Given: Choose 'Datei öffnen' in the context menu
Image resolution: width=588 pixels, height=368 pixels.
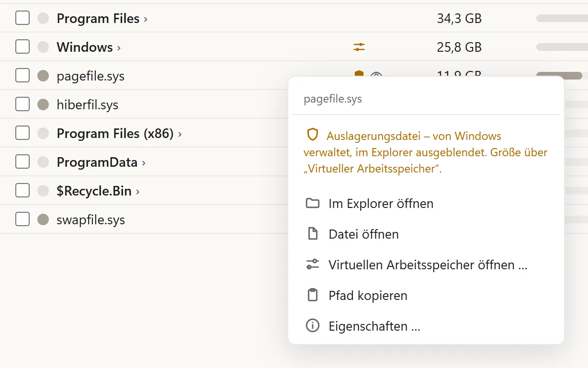Looking at the screenshot, I should [x=426, y=234].
